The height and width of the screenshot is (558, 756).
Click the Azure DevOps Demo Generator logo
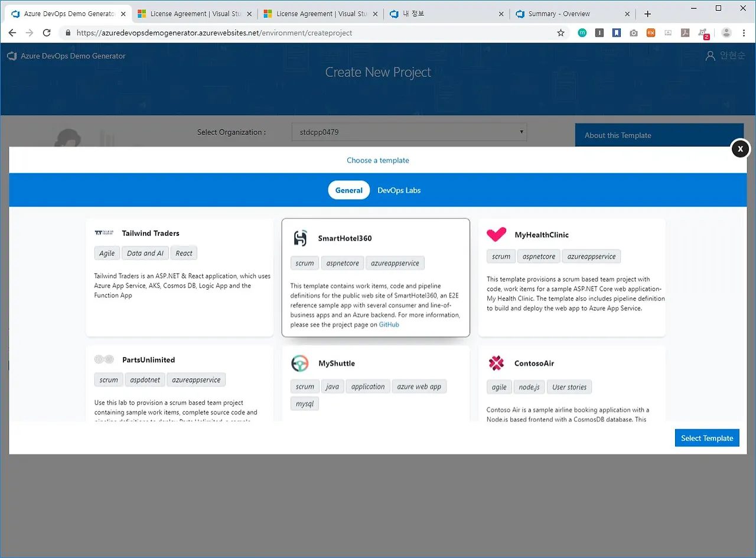pyautogui.click(x=11, y=56)
